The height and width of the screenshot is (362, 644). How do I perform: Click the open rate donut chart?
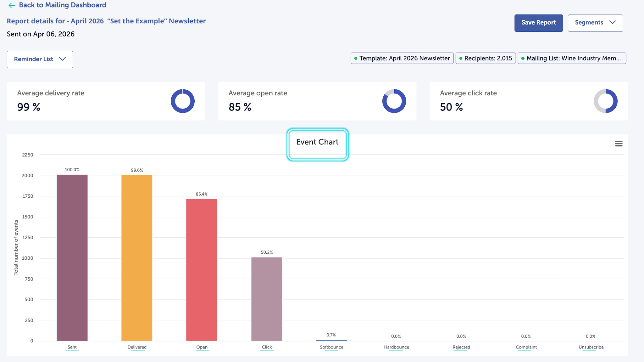tap(394, 101)
